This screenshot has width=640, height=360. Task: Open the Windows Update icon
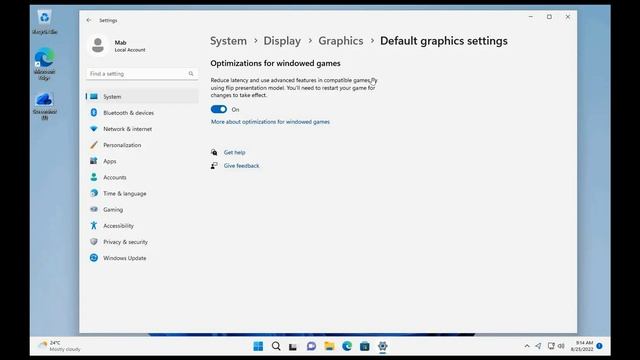(x=94, y=258)
